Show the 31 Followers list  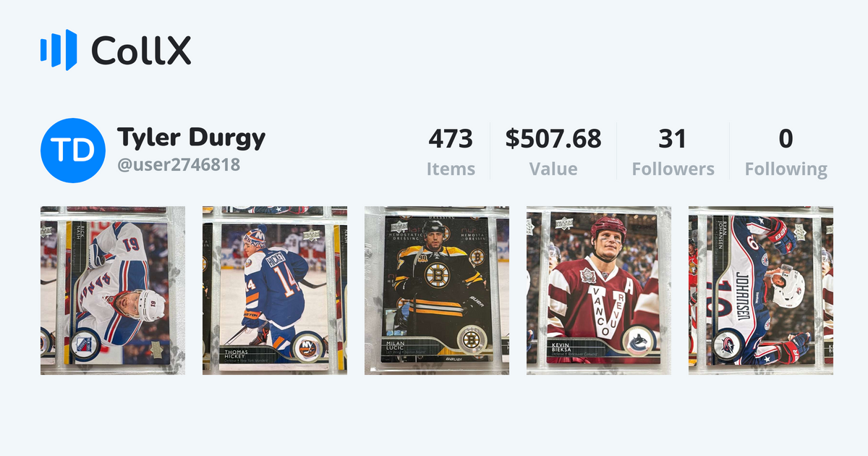point(673,140)
